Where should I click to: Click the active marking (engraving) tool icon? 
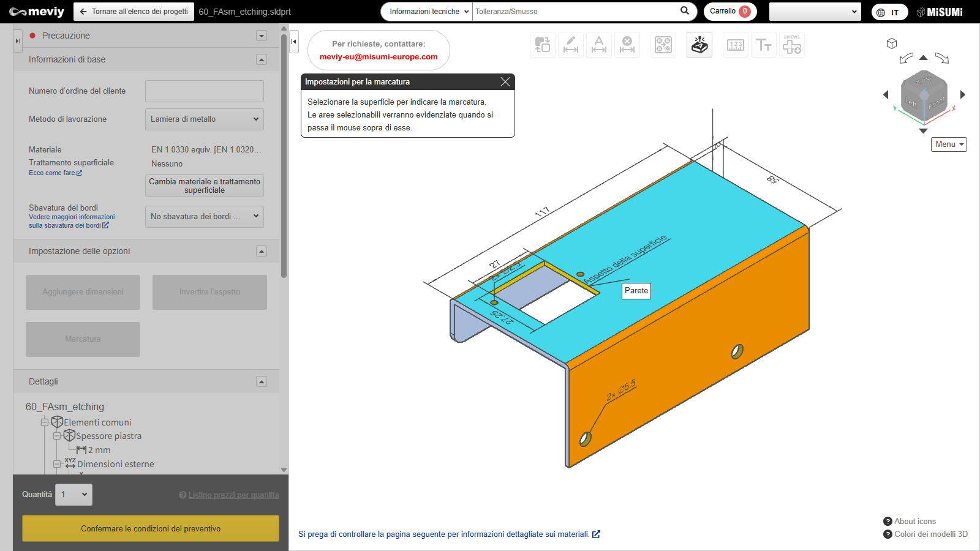[x=699, y=45]
